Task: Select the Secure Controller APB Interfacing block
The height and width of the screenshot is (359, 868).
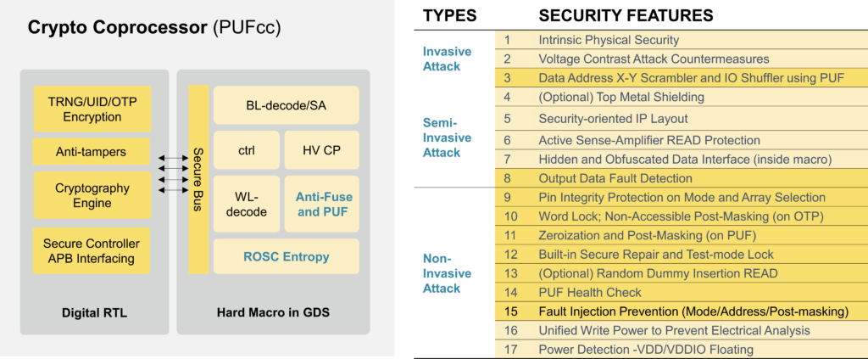Action: [92, 250]
